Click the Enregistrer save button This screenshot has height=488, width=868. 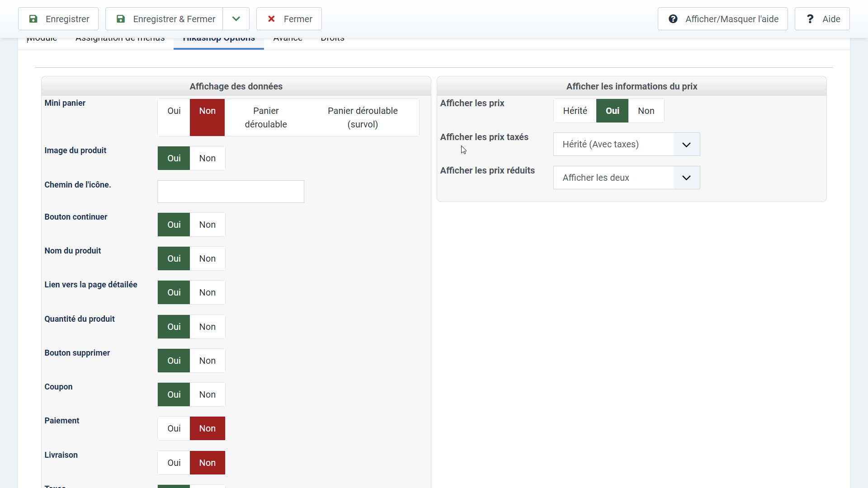pyautogui.click(x=58, y=19)
